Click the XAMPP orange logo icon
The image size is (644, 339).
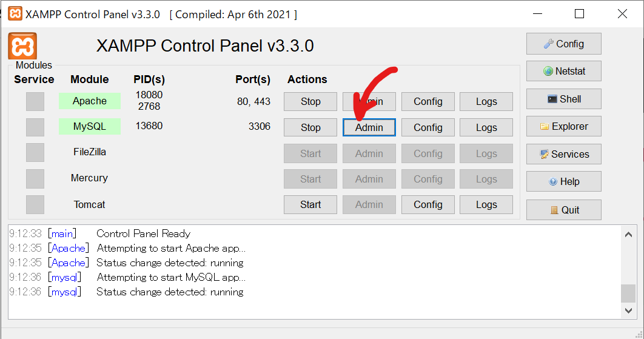22,46
